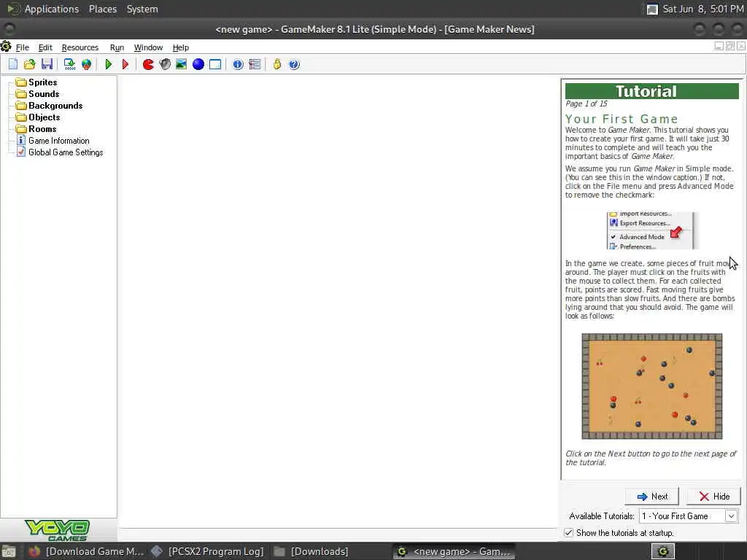The width and height of the screenshot is (747, 560).
Task: Create an object with blue ball icon
Action: tap(198, 64)
